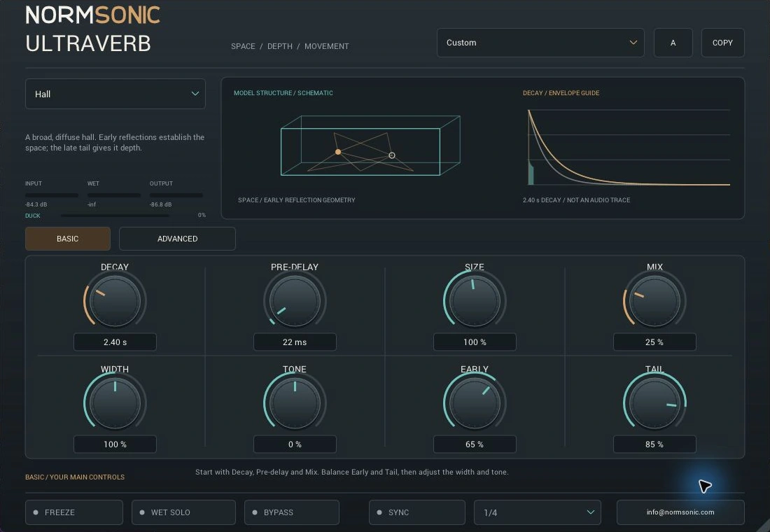Open the 1/4 sync division dropdown
Viewport: 770px width, 532px height.
[537, 512]
